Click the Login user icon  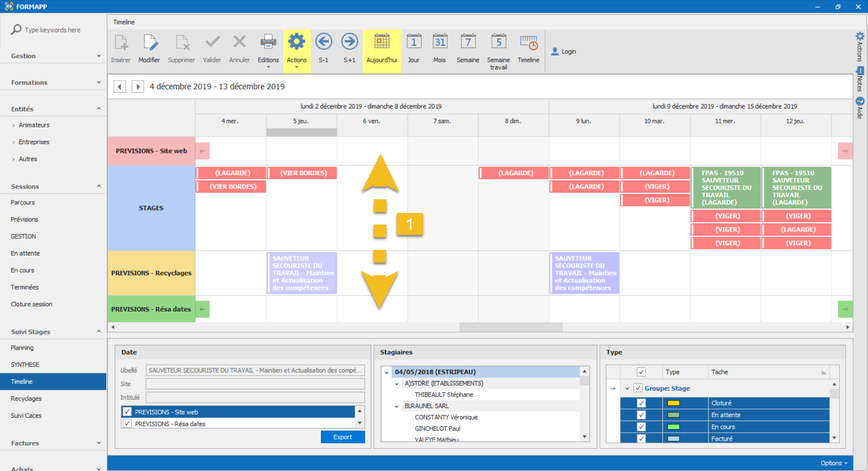click(555, 52)
